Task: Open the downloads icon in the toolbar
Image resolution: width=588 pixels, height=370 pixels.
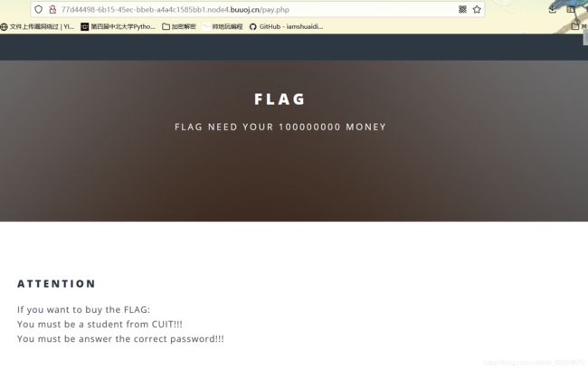Action: 553,9
